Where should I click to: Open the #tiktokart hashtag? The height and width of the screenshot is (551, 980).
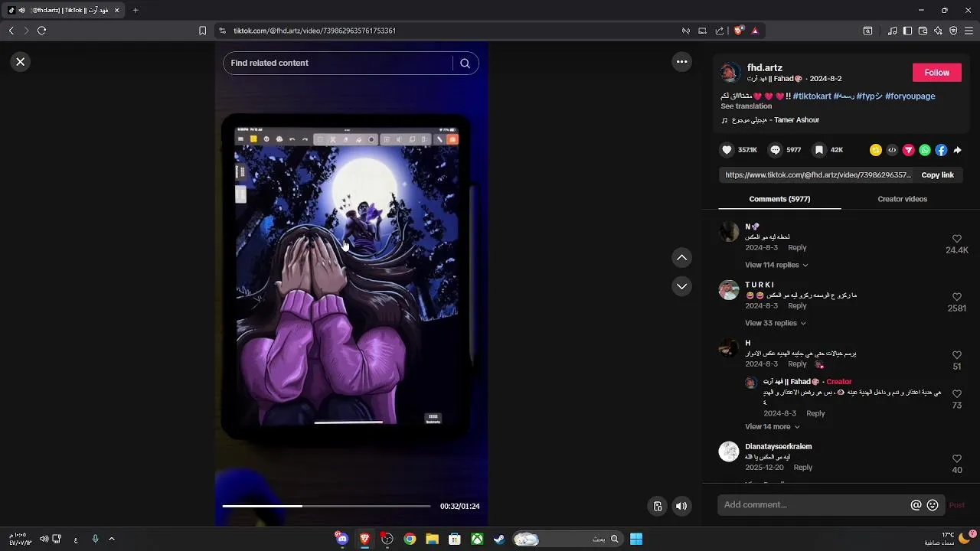(812, 96)
